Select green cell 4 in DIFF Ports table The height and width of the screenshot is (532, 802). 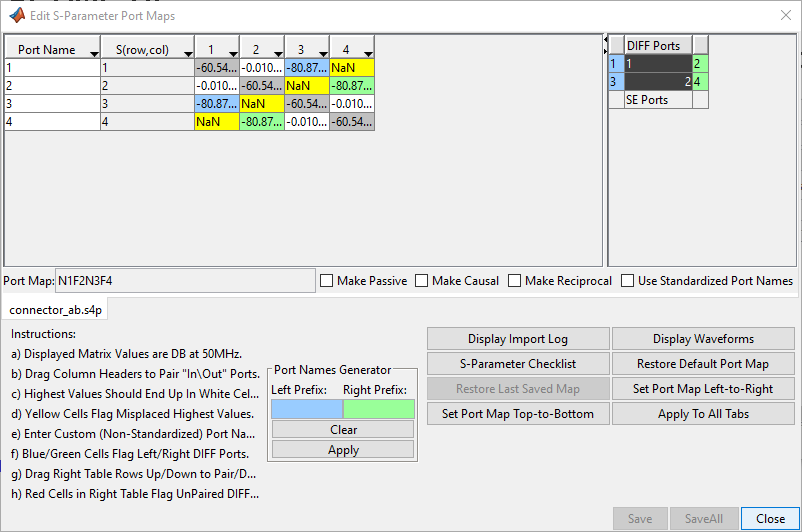click(700, 81)
